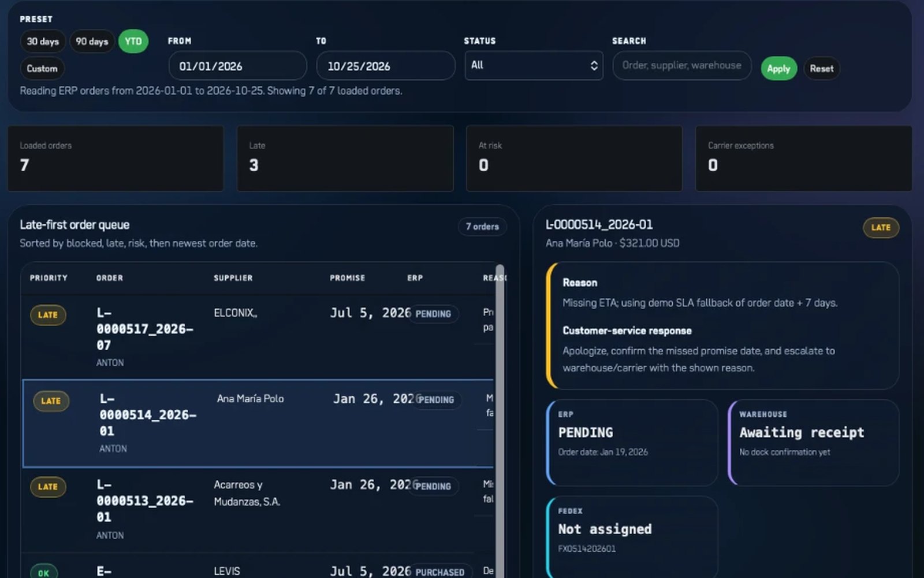Select order L-0000514_2026-01 row
This screenshot has height=578, width=924.
pos(258,424)
